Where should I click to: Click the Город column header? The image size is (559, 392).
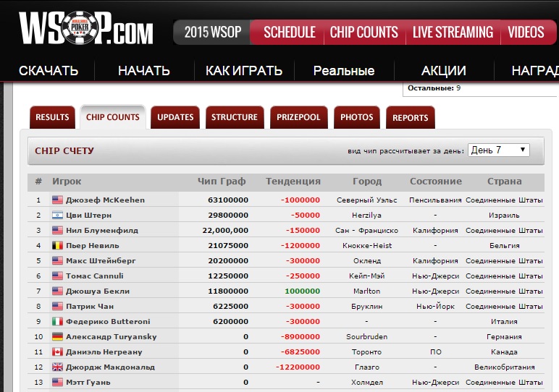pyautogui.click(x=367, y=182)
